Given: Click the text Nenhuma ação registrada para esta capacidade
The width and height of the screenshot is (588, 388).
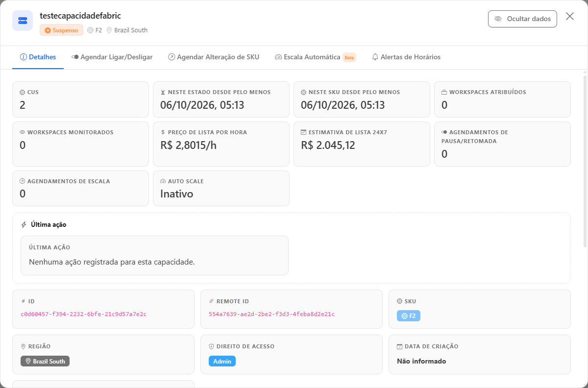Looking at the screenshot, I should (112, 262).
